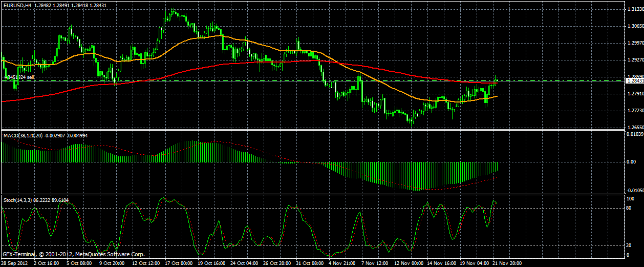This screenshot has width=644, height=267.
Task: Click the #8451924 sell order label
Action: (x=19, y=77)
